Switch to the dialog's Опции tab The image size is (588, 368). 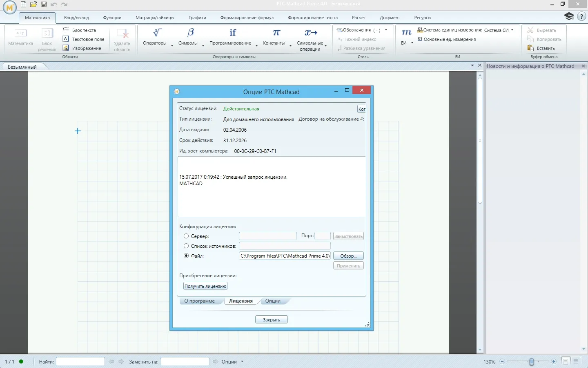click(x=273, y=301)
